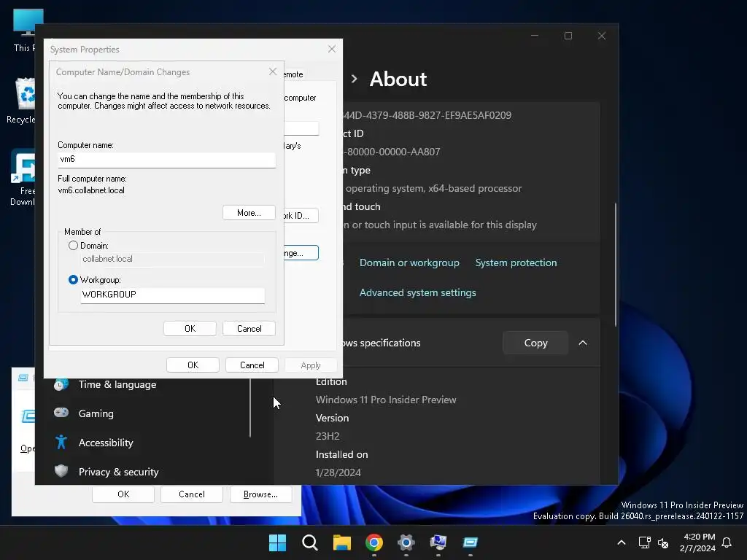Image resolution: width=747 pixels, height=560 pixels.
Task: Click the muted volume tray icon
Action: click(662, 542)
